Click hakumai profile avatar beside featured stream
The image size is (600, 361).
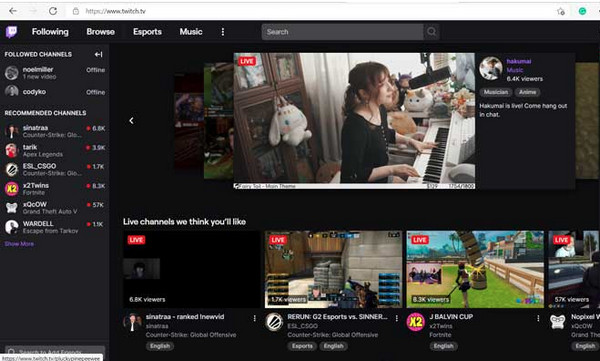pyautogui.click(x=491, y=69)
